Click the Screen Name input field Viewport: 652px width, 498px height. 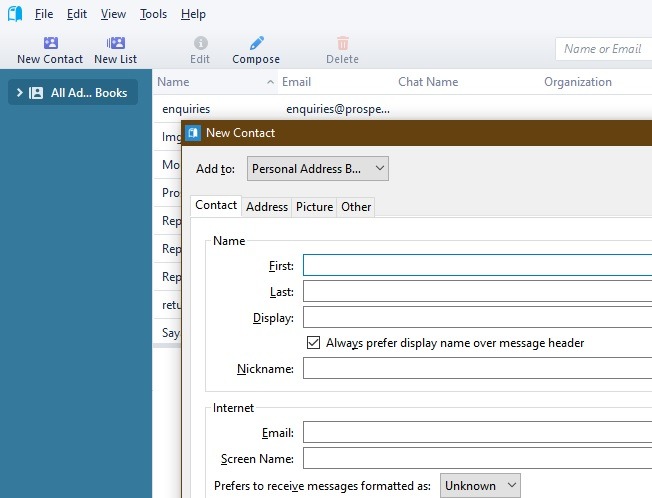tap(477, 458)
